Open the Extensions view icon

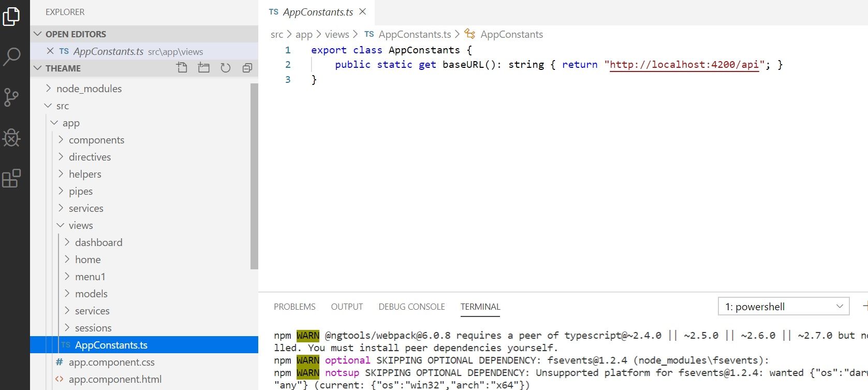(x=11, y=178)
